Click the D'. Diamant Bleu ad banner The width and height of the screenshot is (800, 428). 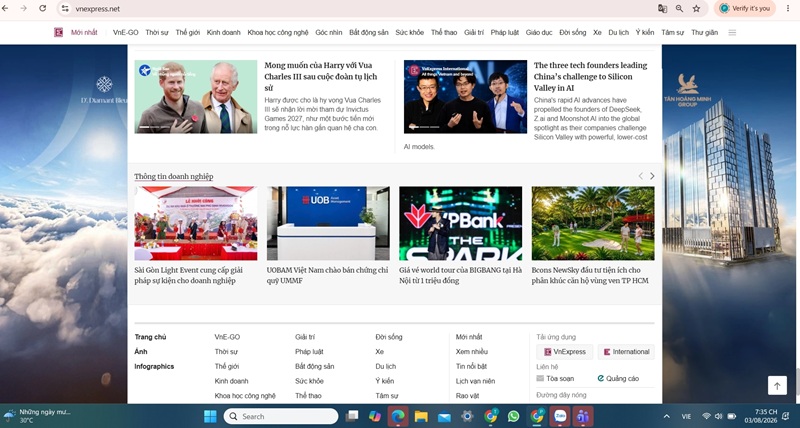pyautogui.click(x=64, y=224)
